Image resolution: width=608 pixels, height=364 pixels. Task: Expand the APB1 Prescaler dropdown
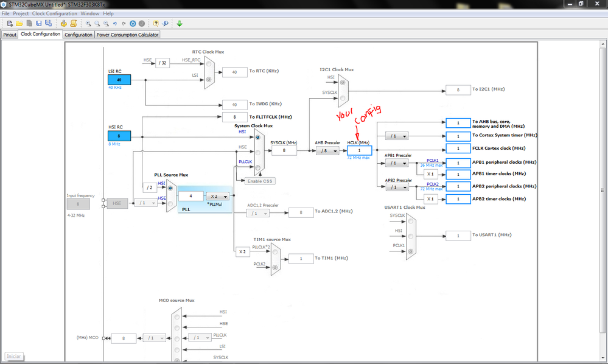[397, 163]
